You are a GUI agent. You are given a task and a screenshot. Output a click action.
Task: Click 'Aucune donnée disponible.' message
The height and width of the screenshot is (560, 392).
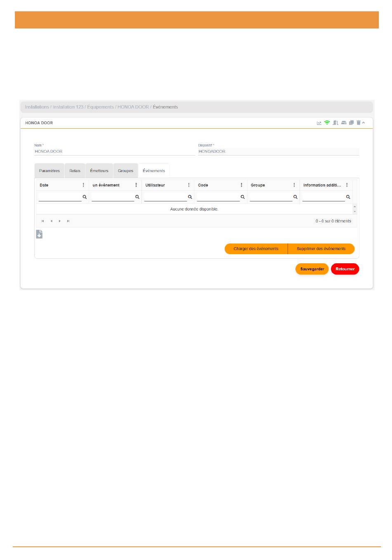tap(194, 209)
